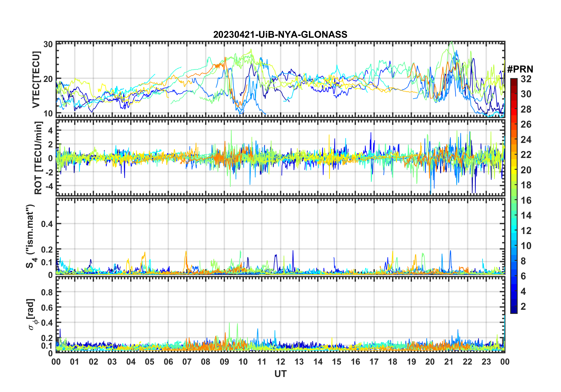Click the plot title 20230421-UiB-NYA-GLONASS
561x392 pixels.
point(280,35)
